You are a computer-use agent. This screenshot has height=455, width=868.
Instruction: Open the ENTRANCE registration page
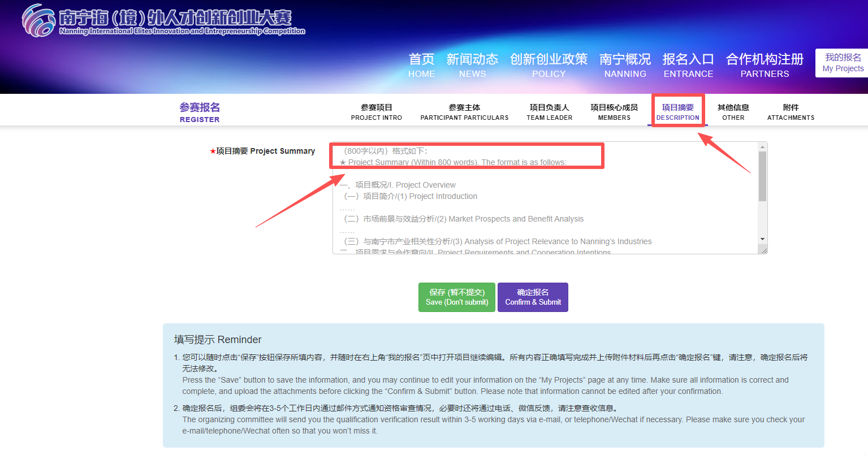click(x=688, y=65)
